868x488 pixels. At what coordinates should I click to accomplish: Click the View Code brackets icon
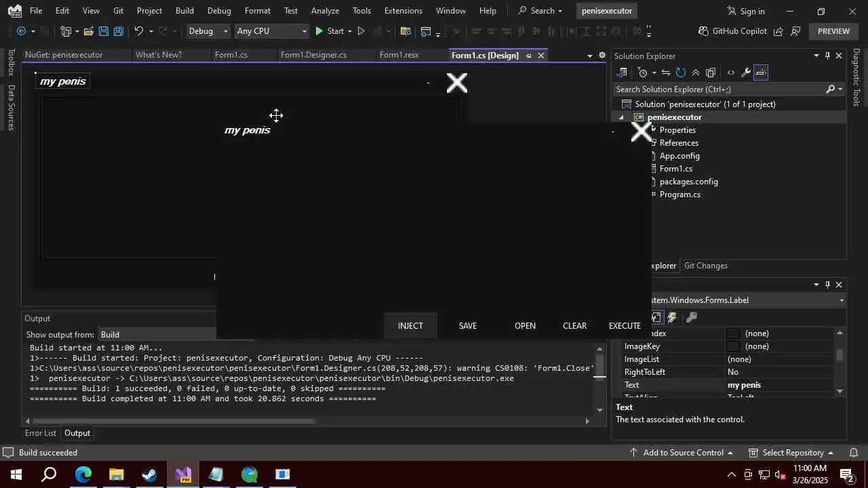coord(730,73)
